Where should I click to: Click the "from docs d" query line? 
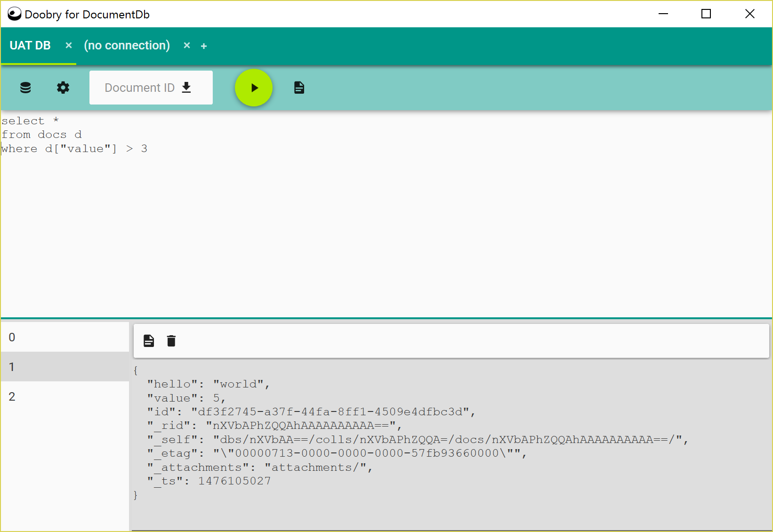[42, 135]
